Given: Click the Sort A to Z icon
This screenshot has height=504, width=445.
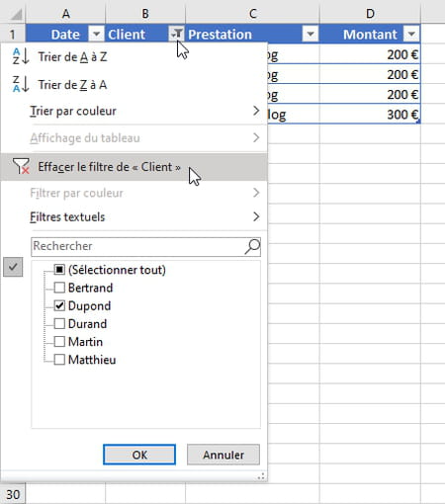Looking at the screenshot, I should tap(21, 56).
